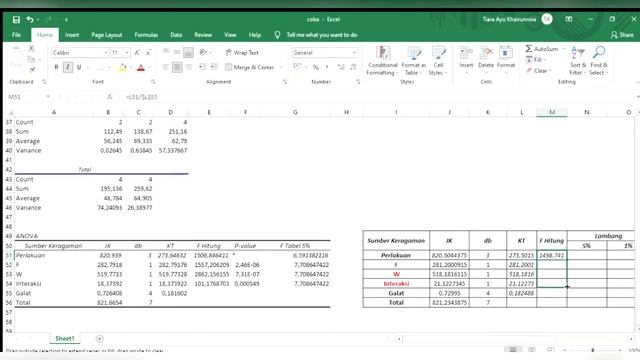
Task: Select column M header
Action: coord(552,112)
